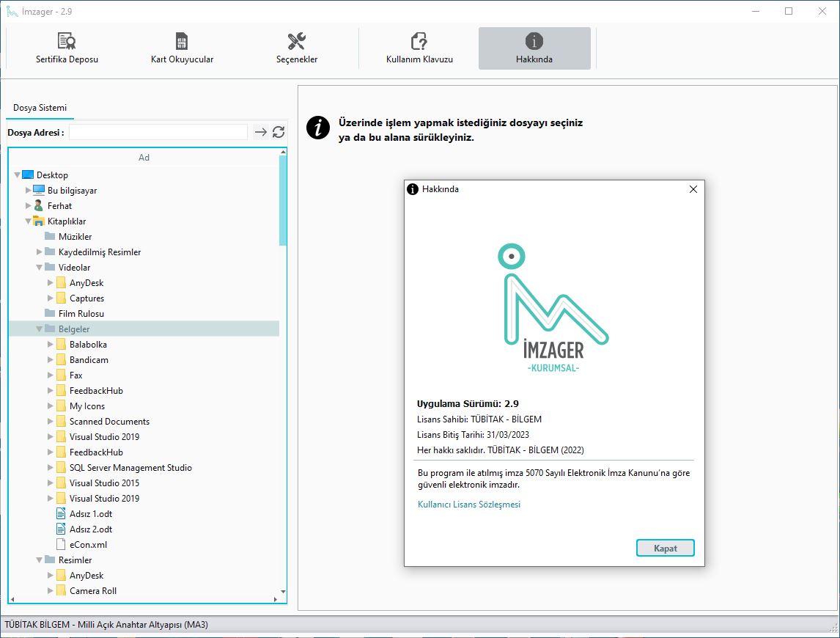Select the Belgeler tree row

tap(144, 329)
